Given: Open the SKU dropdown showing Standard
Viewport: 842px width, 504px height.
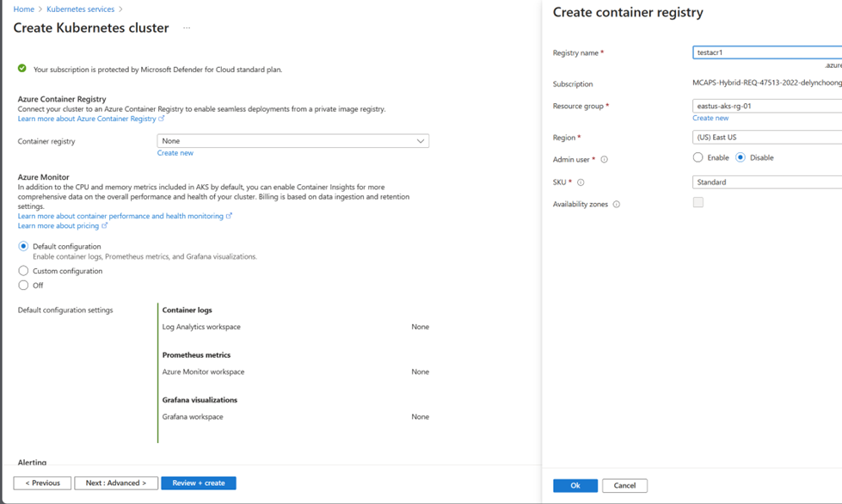Looking at the screenshot, I should point(767,182).
